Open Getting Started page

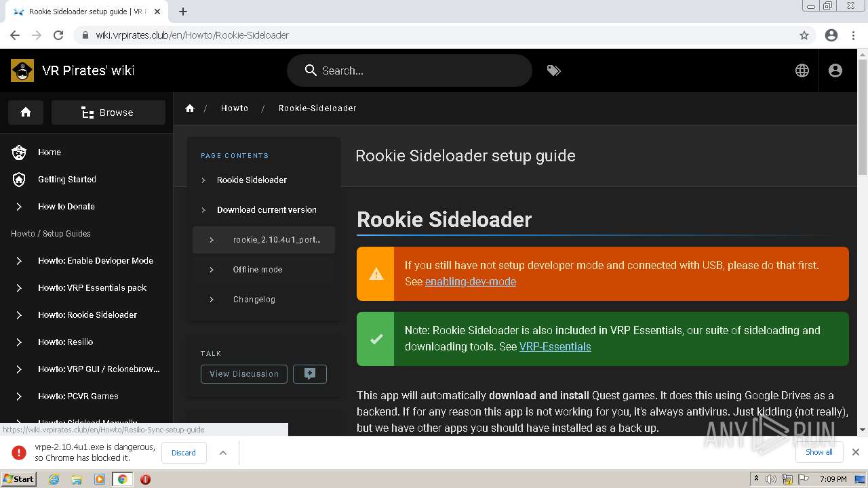[x=67, y=180]
